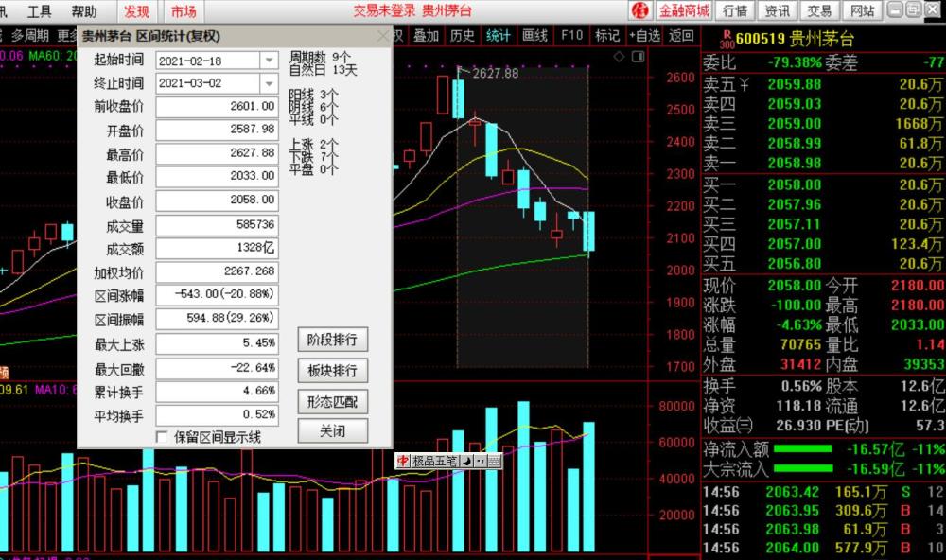946x560 pixels.
Task: Open the 起始时间 date dropdown
Action: 269,61
